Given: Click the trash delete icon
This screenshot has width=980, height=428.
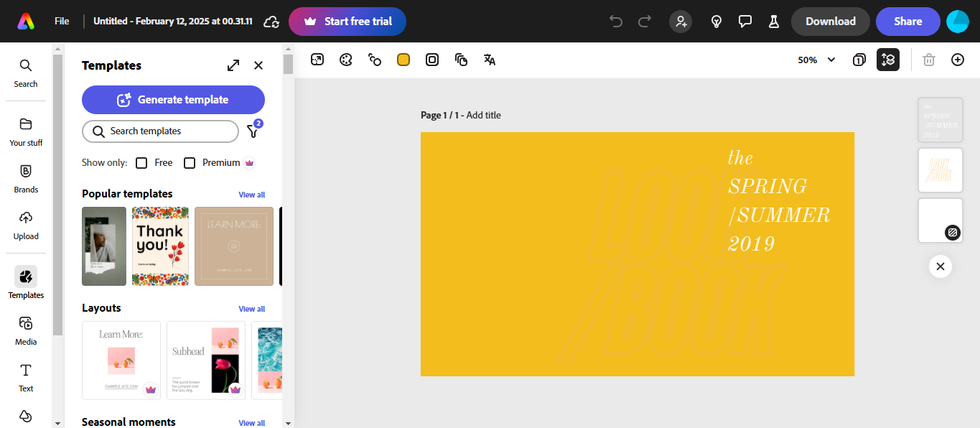Looking at the screenshot, I should point(929,60).
